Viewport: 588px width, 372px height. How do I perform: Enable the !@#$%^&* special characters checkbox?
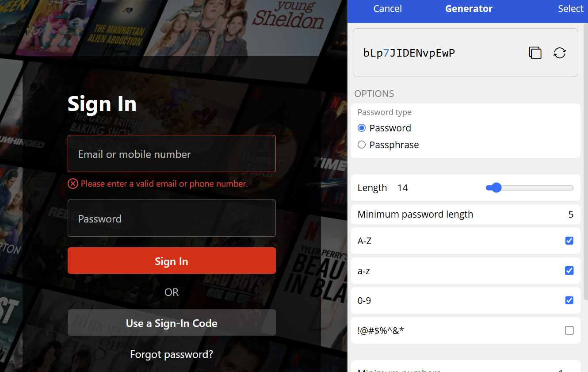pyautogui.click(x=569, y=330)
